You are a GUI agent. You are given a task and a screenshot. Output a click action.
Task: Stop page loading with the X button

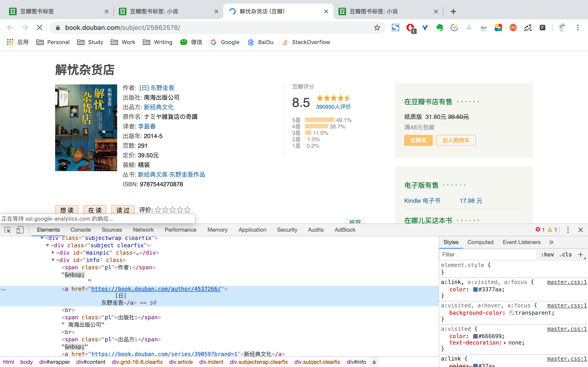pyautogui.click(x=39, y=28)
